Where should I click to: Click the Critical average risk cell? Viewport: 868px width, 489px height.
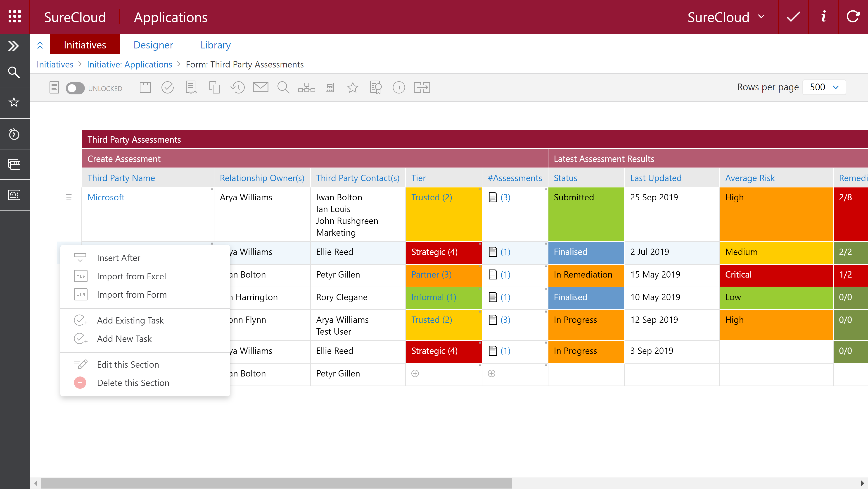(776, 276)
